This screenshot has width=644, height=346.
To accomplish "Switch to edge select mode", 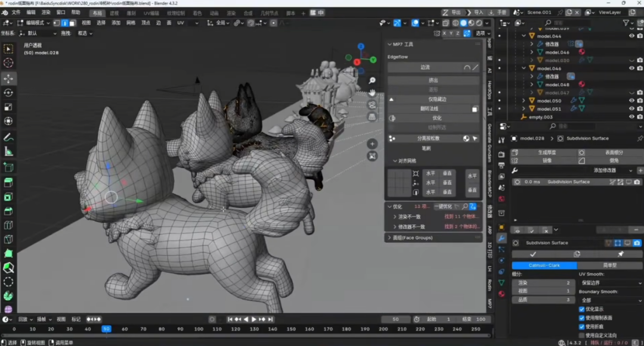I will click(64, 23).
